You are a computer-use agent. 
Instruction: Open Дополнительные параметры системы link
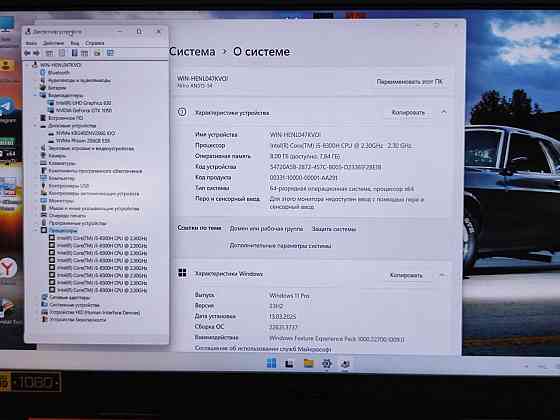pos(280,246)
